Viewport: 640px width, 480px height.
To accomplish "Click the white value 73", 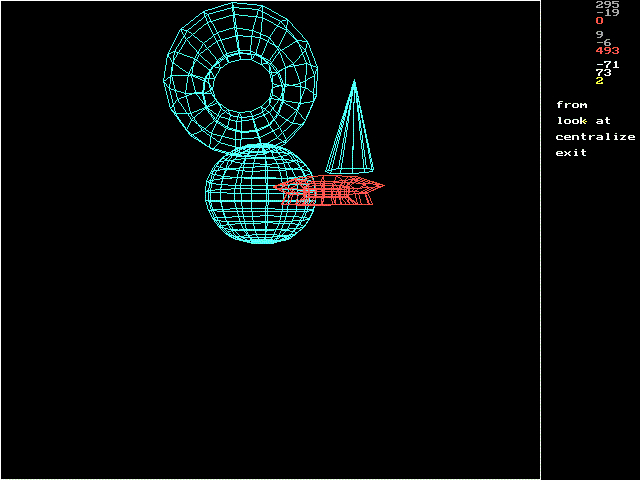I will [603, 73].
